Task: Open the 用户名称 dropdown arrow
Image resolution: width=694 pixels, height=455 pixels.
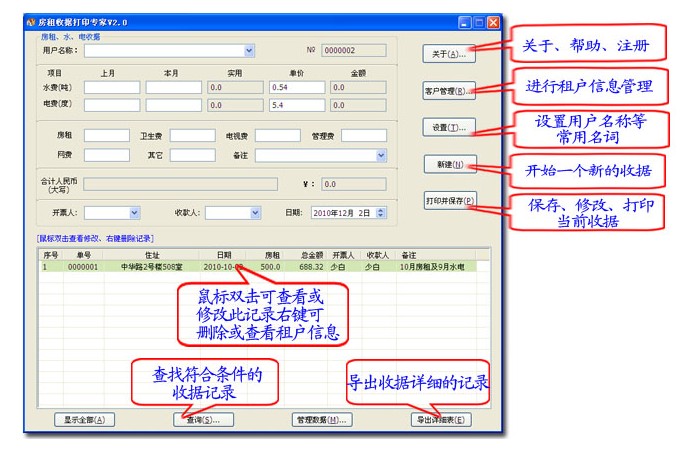Action: pyautogui.click(x=249, y=50)
